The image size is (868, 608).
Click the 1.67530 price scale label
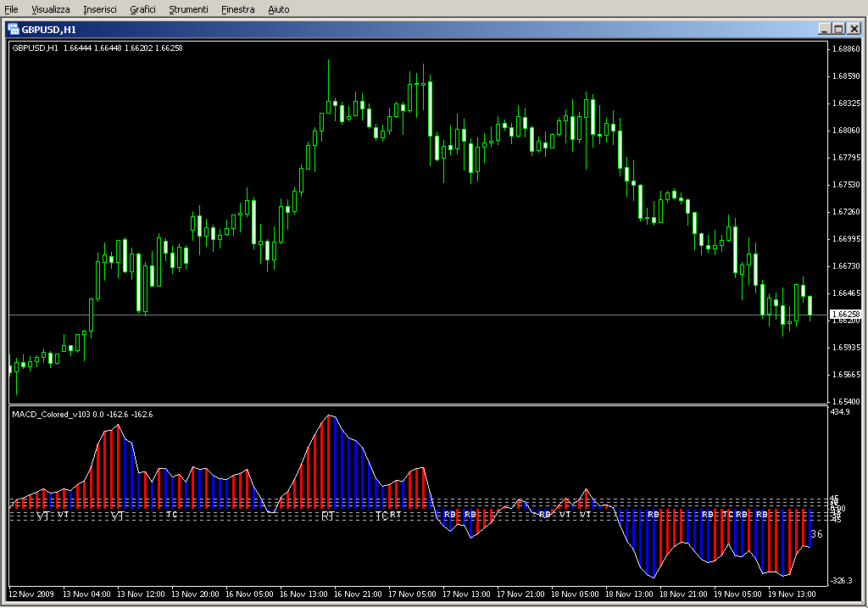point(847,184)
